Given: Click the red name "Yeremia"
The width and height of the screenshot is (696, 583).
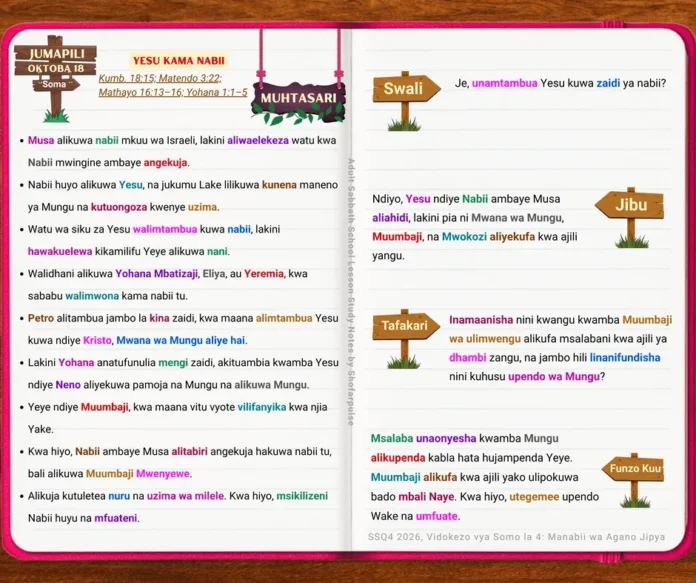Looking at the screenshot, I should pyautogui.click(x=264, y=274).
